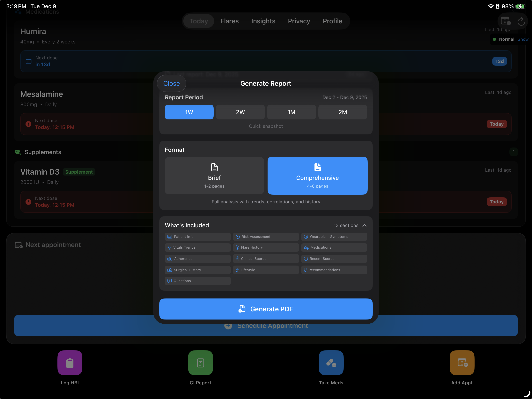The image size is (532, 399).
Task: Collapse the What's Included section
Action: click(364, 225)
